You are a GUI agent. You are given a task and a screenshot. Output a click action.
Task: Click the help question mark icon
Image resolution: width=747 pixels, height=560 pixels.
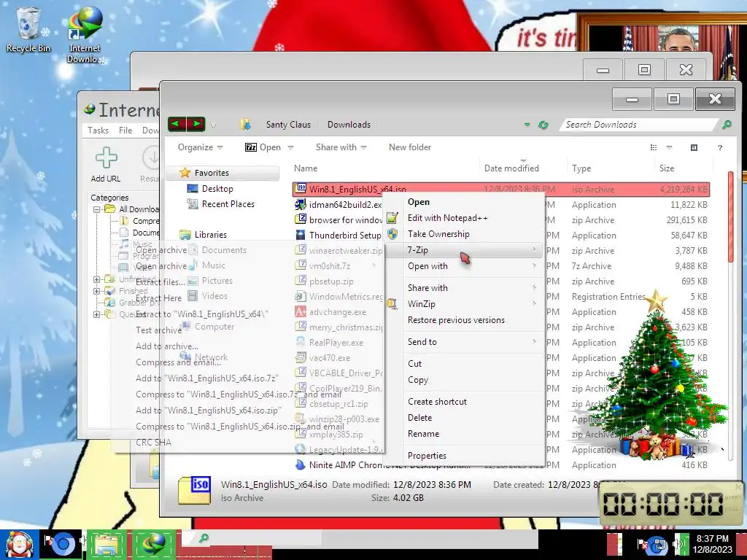click(720, 147)
